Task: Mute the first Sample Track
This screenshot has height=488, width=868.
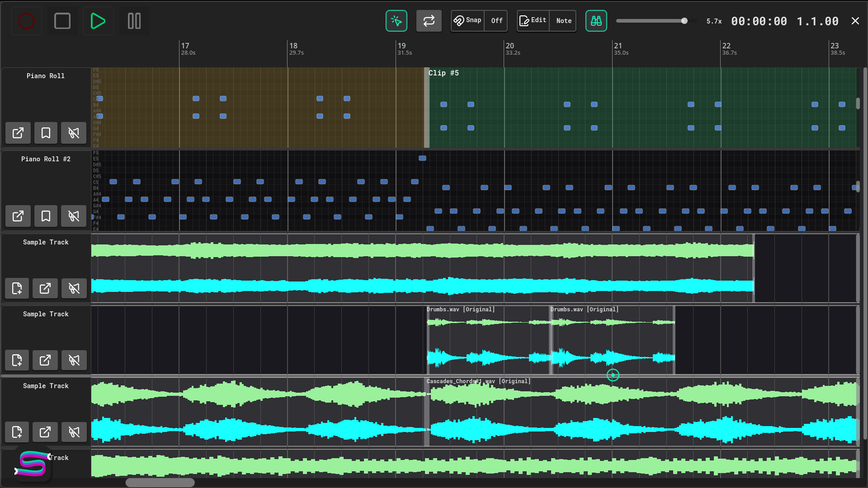Action: (x=74, y=288)
